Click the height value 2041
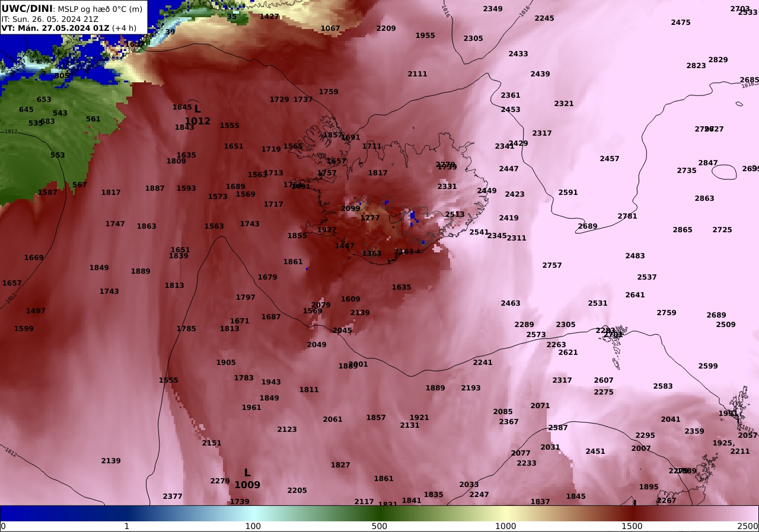Viewport: 759px width, 532px height. tap(671, 419)
